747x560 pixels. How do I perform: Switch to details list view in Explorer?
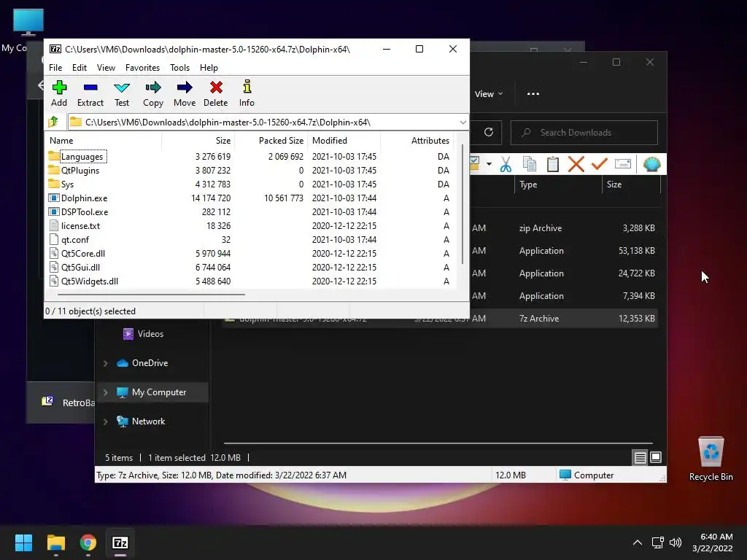(640, 458)
